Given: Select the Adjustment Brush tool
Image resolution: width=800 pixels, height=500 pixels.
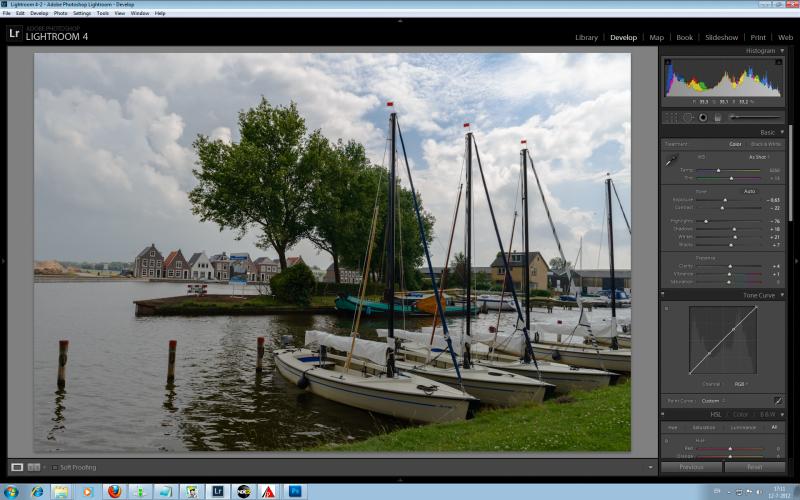Looking at the screenshot, I should pyautogui.click(x=756, y=117).
